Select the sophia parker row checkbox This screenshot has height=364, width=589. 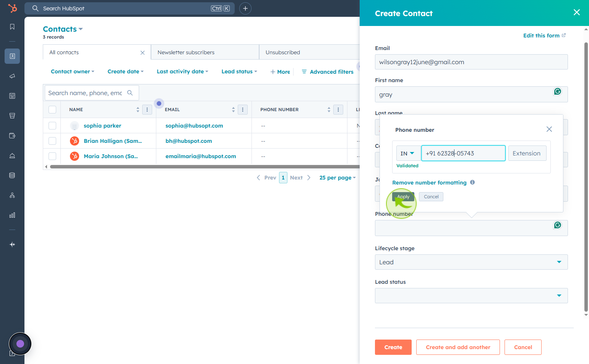tap(52, 126)
